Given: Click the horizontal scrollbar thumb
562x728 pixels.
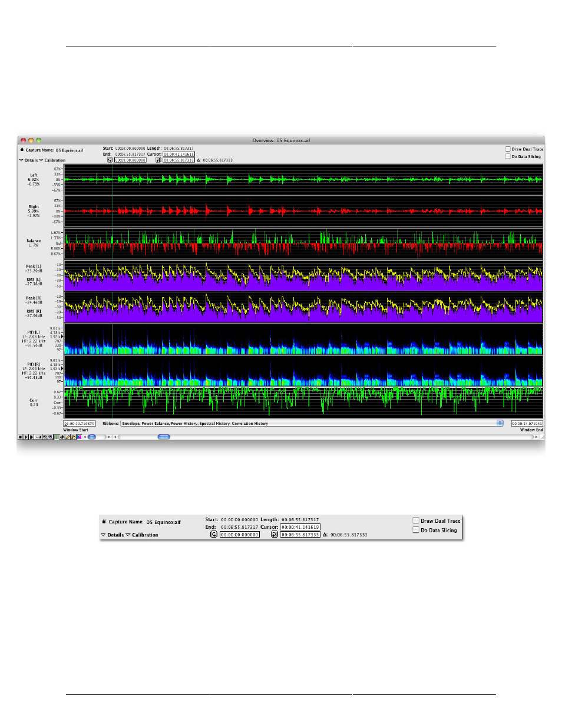Looking at the screenshot, I should pos(164,437).
